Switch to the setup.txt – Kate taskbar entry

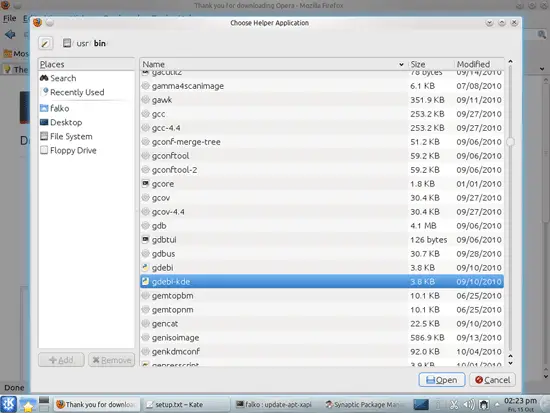(186, 405)
